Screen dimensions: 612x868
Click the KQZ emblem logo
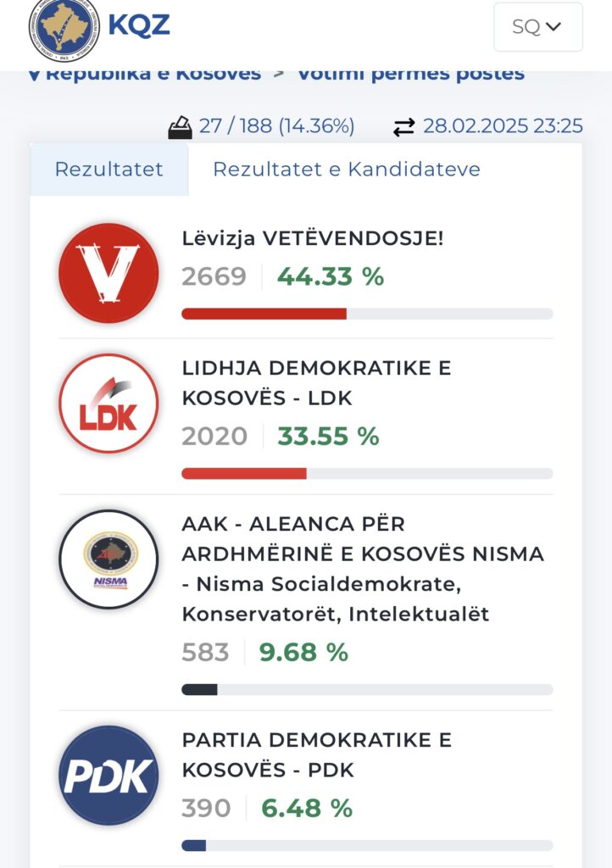click(x=64, y=29)
